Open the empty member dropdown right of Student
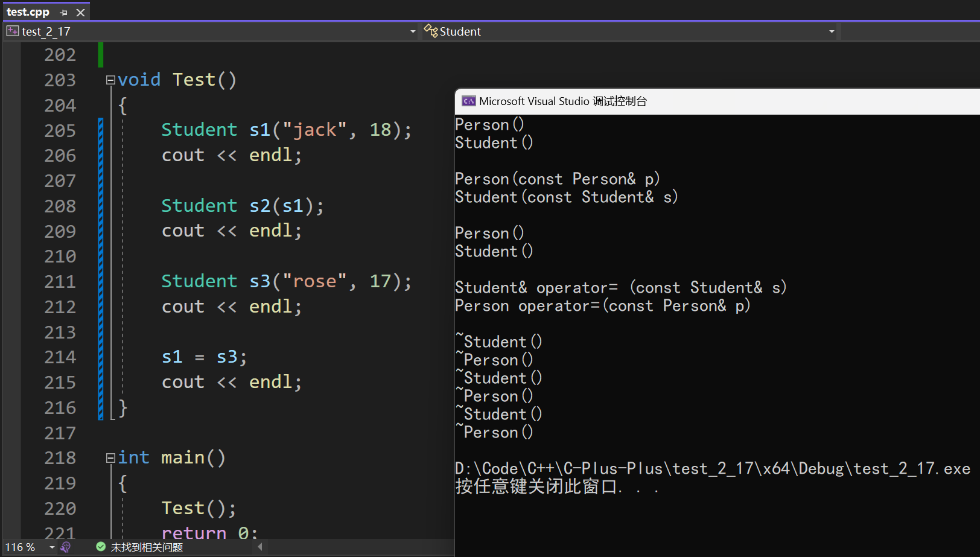The width and height of the screenshot is (980, 557). pos(910,31)
